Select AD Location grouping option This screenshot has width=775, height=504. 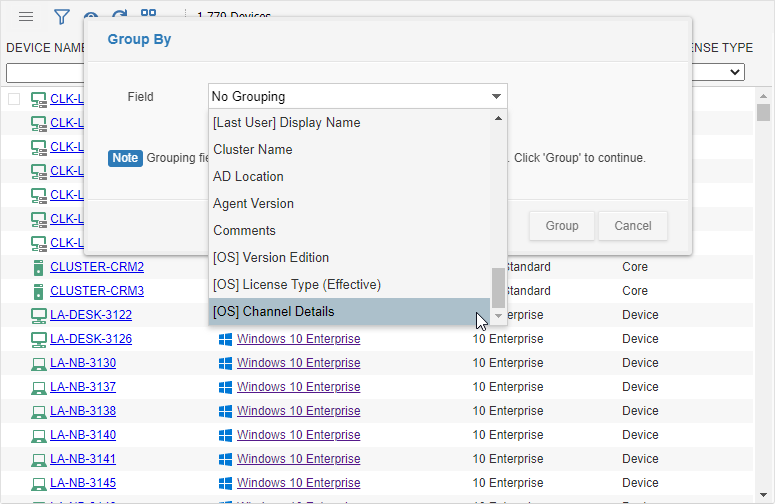tap(349, 176)
